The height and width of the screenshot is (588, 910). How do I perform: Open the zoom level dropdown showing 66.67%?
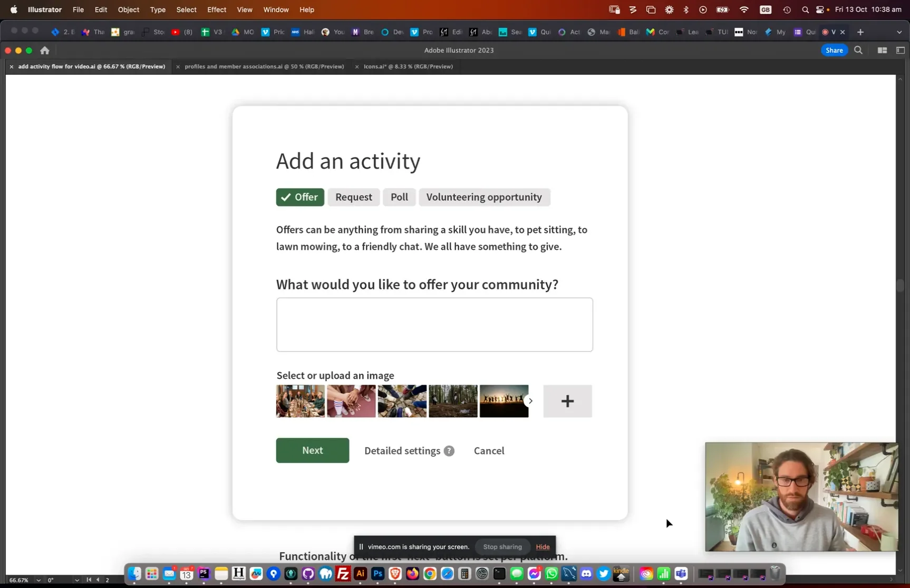(37, 580)
